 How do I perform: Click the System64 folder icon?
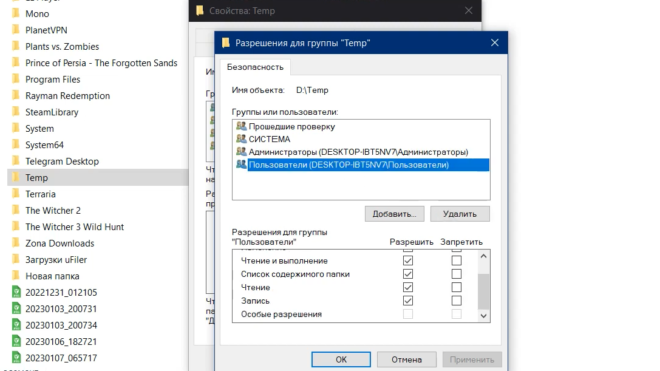pyautogui.click(x=16, y=145)
